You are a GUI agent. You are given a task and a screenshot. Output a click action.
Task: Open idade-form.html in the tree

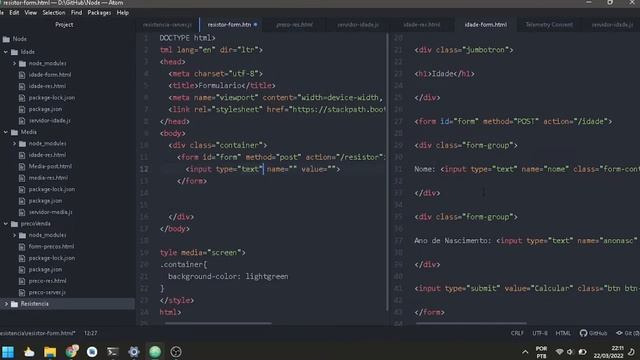[49, 75]
